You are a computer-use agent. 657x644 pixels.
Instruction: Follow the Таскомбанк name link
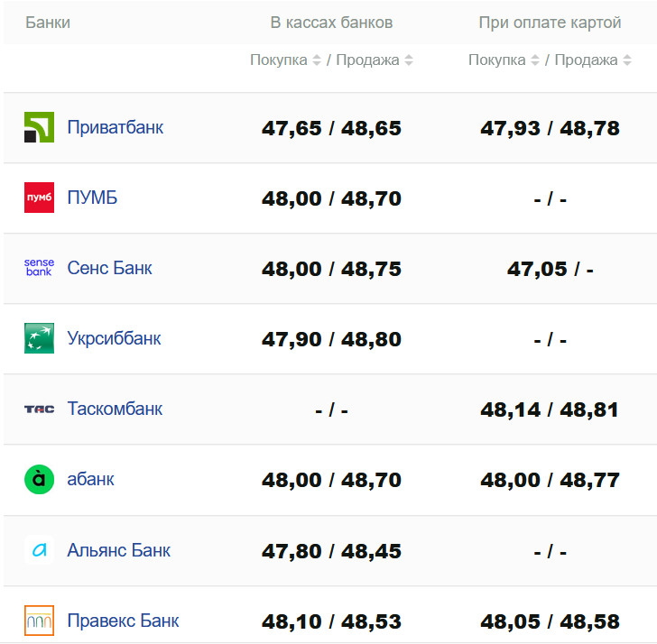coord(115,409)
